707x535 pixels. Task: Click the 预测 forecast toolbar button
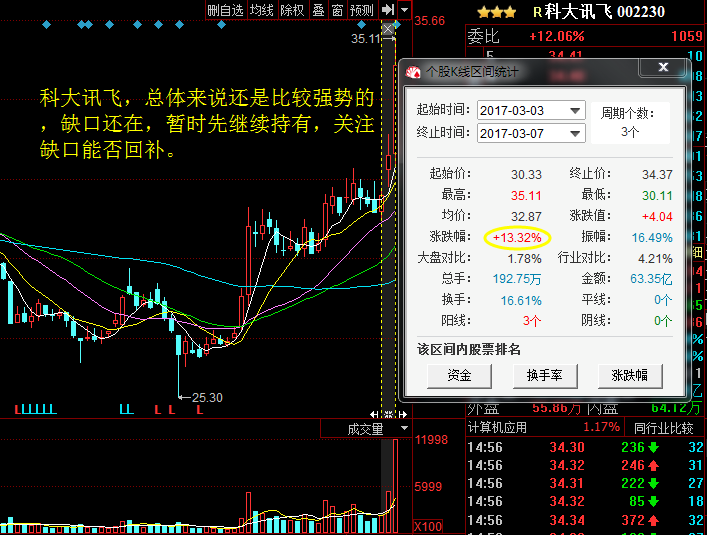(x=362, y=9)
